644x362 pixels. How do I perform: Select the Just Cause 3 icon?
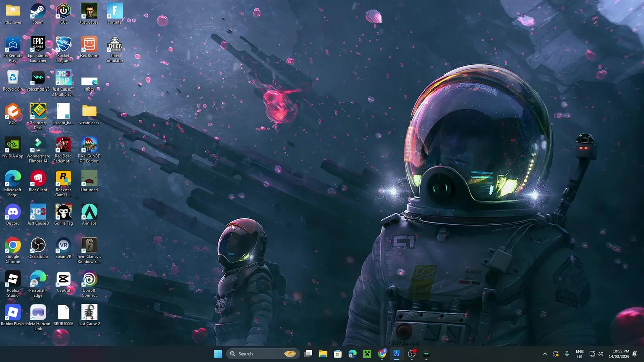38,215
